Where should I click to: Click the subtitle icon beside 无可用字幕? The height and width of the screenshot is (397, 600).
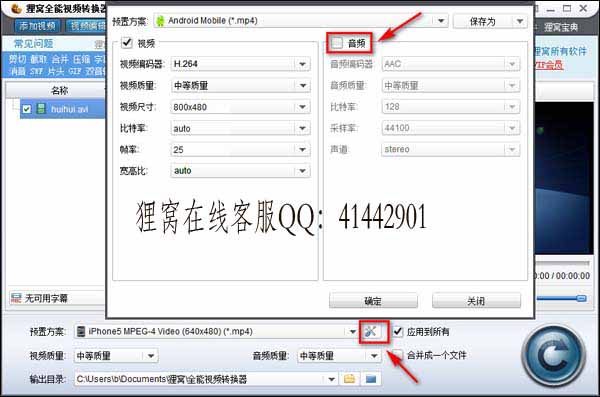tap(16, 298)
